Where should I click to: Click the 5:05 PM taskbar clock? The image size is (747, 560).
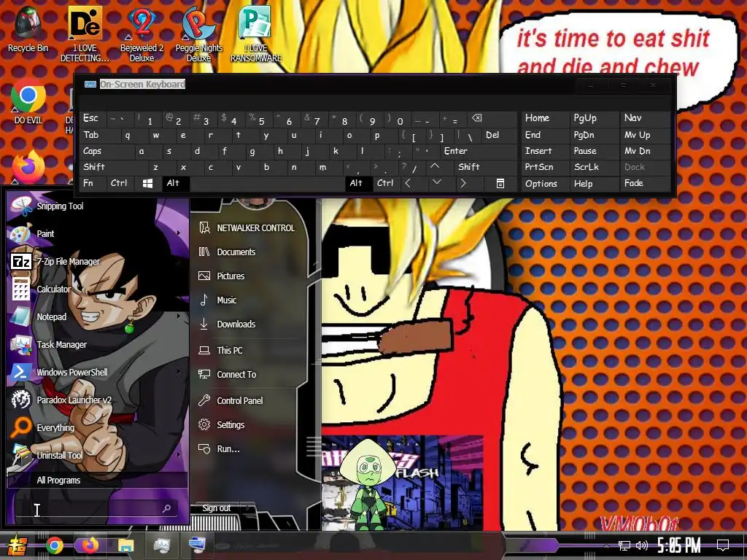point(679,545)
